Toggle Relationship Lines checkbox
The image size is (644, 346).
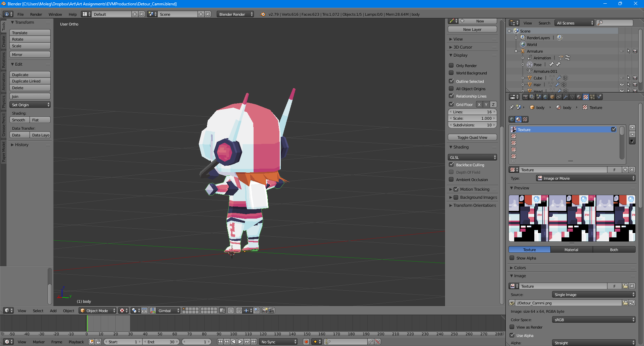point(451,96)
